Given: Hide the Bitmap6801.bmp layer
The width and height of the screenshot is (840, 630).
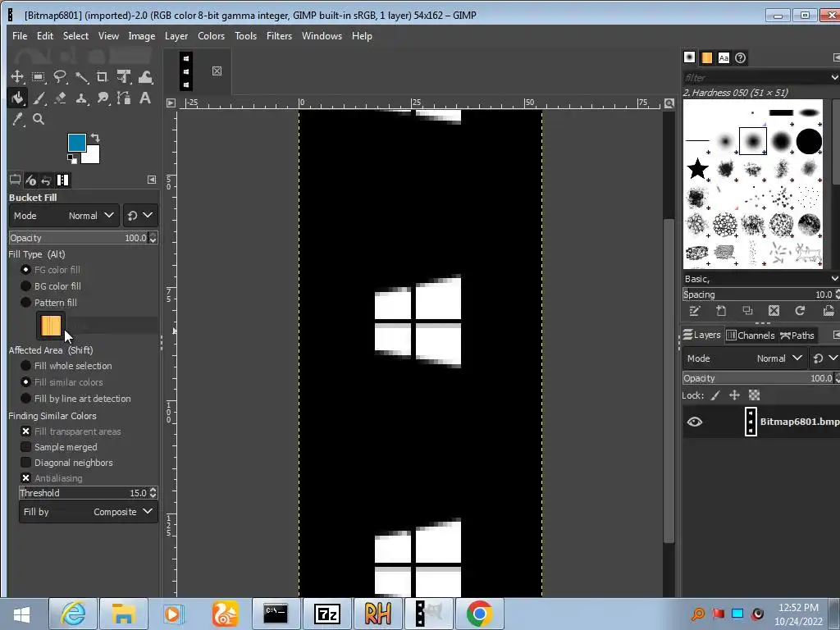Looking at the screenshot, I should (x=694, y=422).
